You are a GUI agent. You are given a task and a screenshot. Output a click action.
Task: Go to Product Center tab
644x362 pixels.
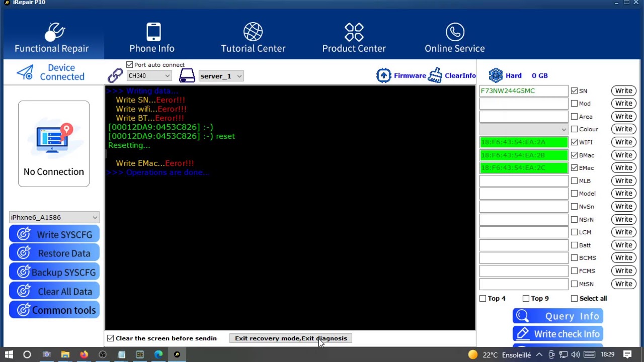point(354,38)
